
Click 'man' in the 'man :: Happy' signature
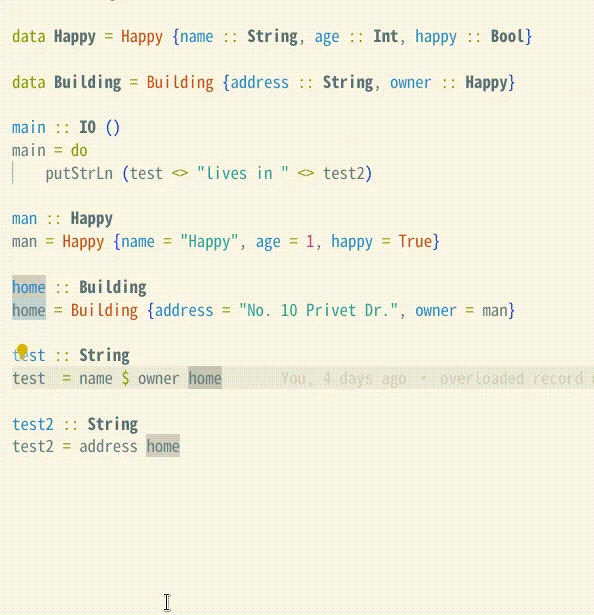pyautogui.click(x=25, y=218)
